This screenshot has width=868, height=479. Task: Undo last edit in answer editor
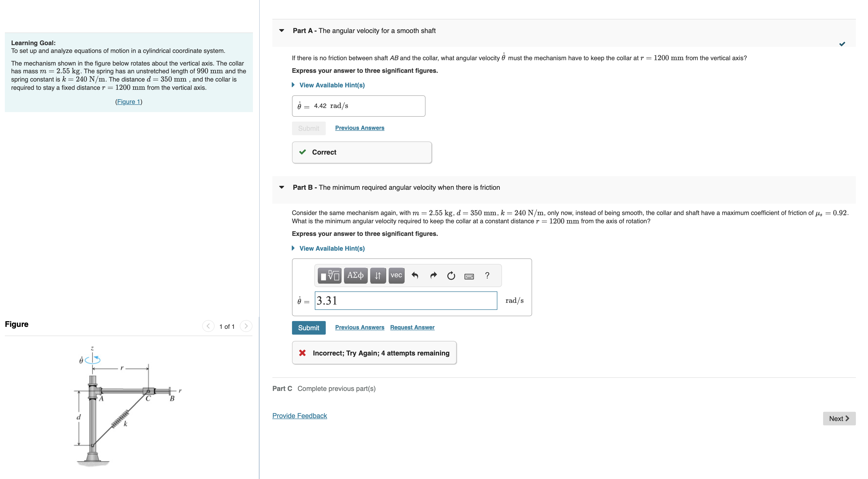pos(415,276)
